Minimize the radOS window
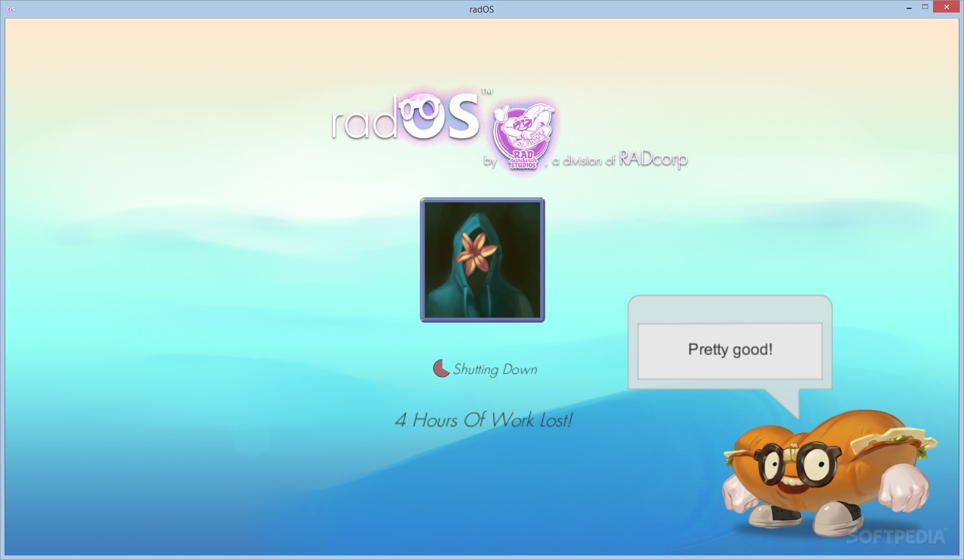 click(x=909, y=8)
